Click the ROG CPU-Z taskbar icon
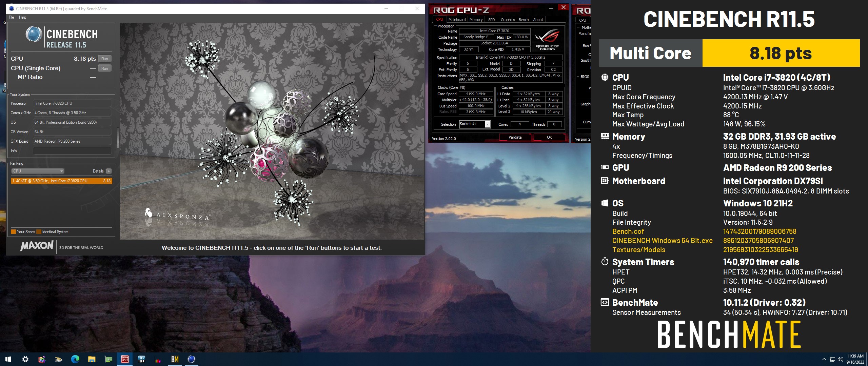The image size is (868, 366). 125,359
